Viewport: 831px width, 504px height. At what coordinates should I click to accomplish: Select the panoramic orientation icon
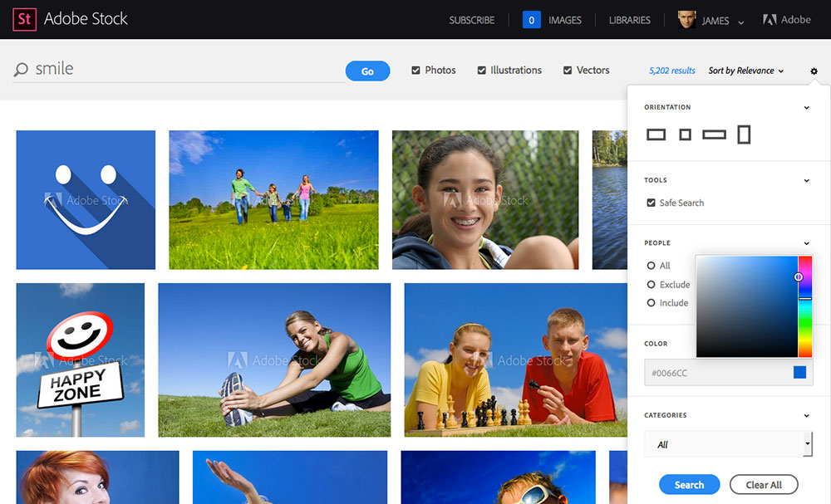coord(714,135)
